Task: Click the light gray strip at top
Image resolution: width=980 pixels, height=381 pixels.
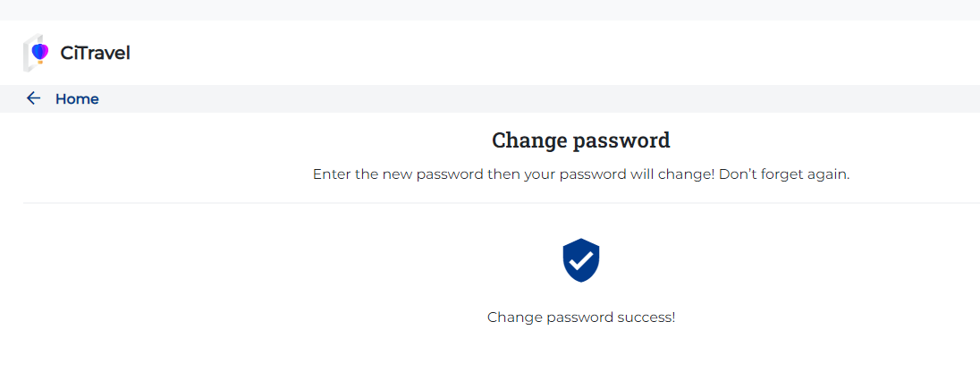Action: pos(490,10)
